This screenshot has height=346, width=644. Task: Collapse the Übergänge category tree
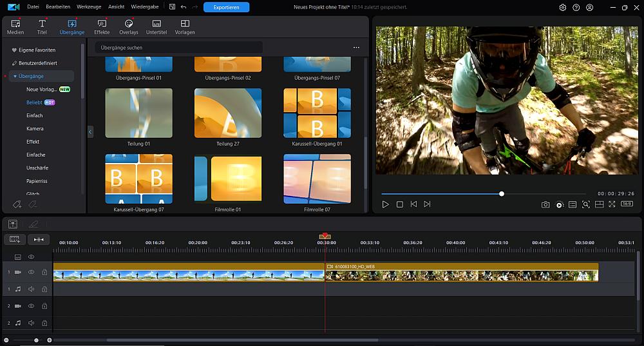(15, 76)
